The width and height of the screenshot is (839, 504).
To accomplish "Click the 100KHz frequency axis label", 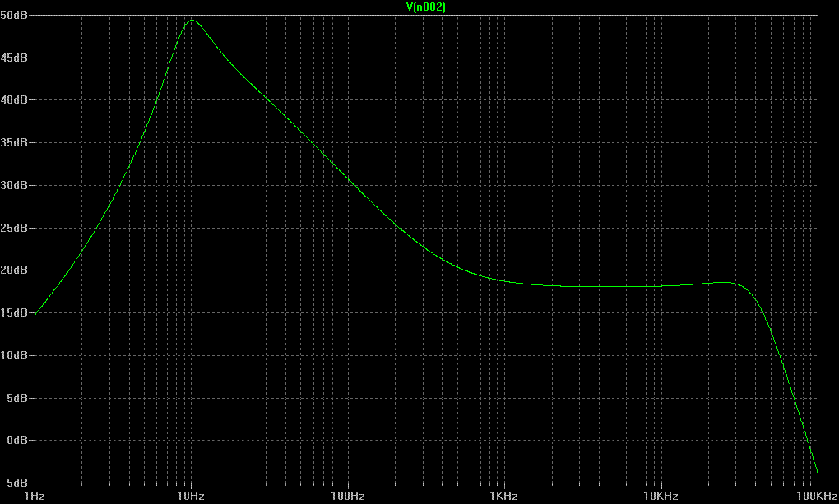I will 818,496.
